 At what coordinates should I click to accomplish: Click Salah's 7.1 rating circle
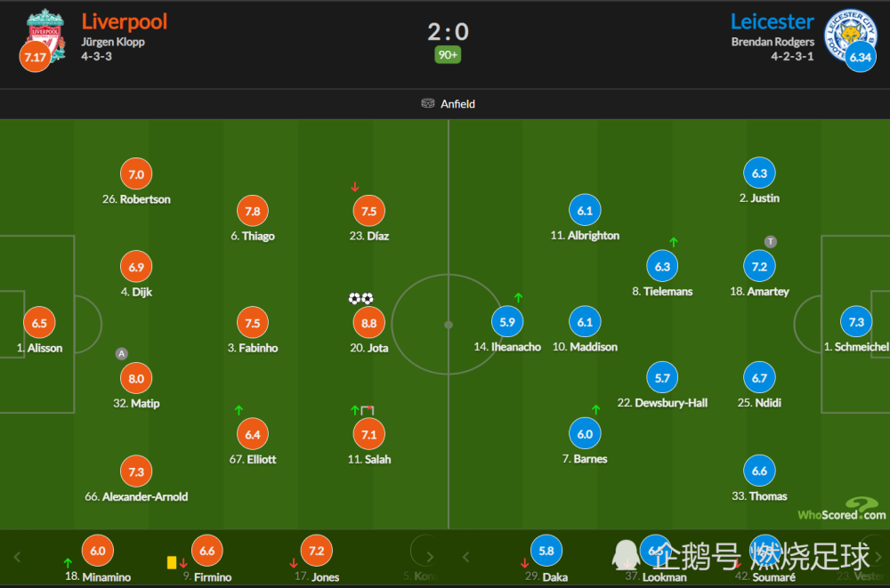[x=369, y=434]
